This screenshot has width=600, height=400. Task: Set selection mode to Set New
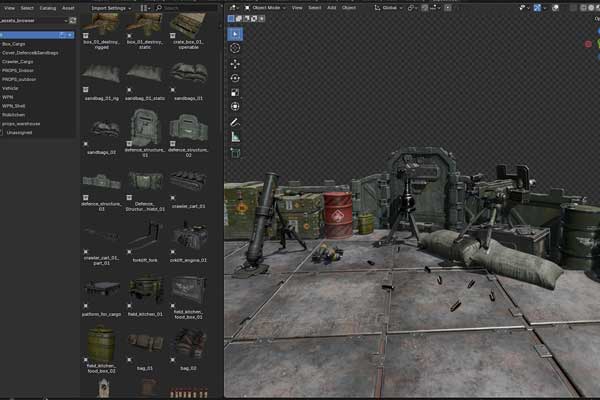[231, 18]
